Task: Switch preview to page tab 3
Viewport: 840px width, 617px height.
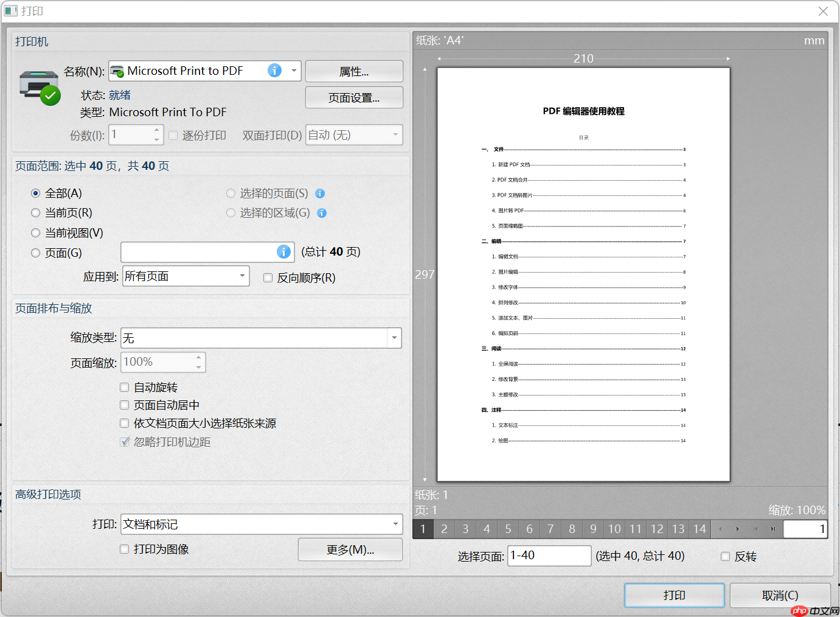Action: [x=465, y=529]
